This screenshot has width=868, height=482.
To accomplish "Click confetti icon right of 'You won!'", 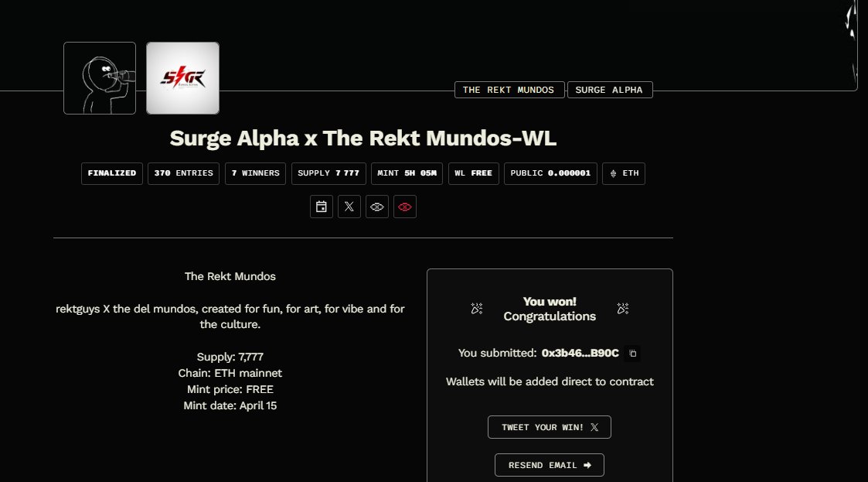I will (623, 309).
